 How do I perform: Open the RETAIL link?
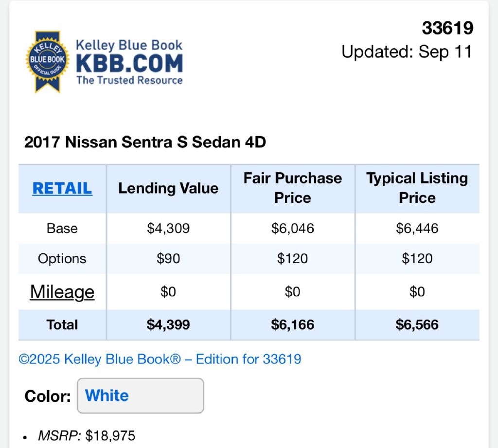(x=62, y=188)
